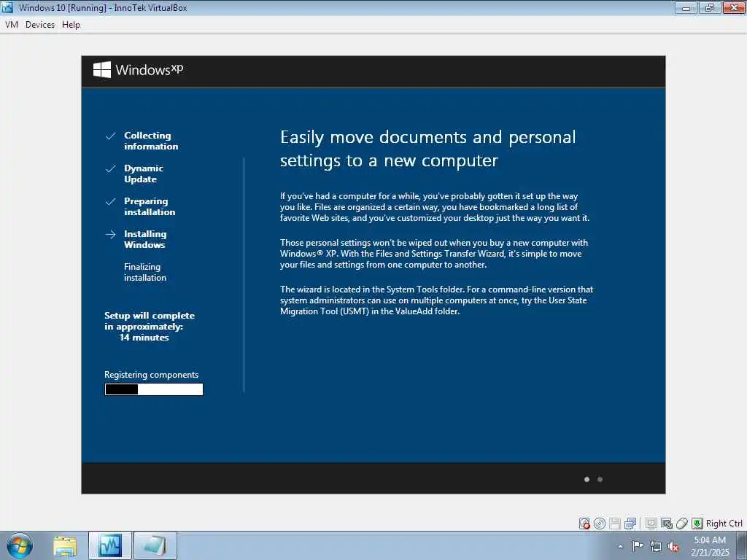Select the first slide indicator dot
Image resolution: width=747 pixels, height=560 pixels.
[x=587, y=480]
